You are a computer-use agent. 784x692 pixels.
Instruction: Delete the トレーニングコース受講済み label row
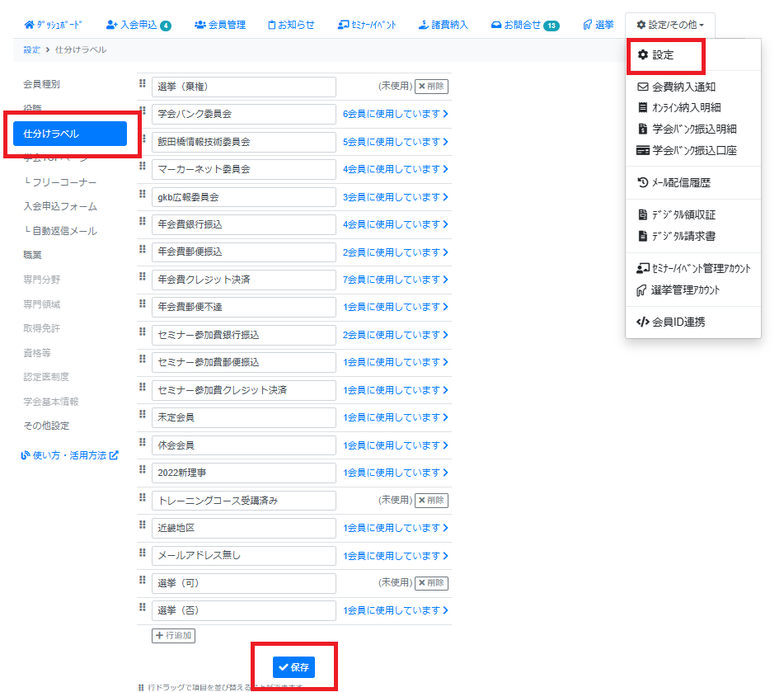click(431, 500)
